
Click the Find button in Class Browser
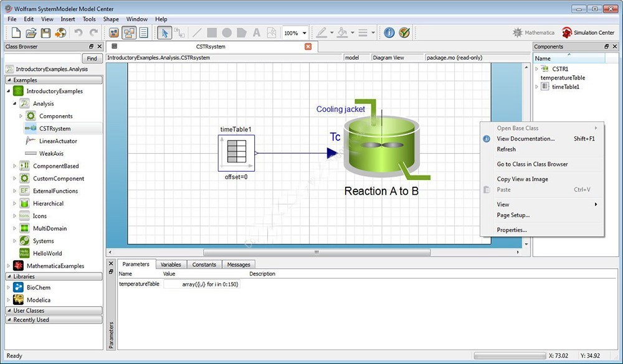92,58
